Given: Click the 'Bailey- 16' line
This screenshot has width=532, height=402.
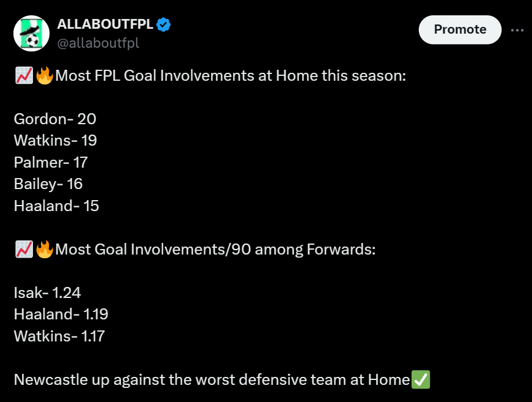Looking at the screenshot, I should pyautogui.click(x=48, y=184).
